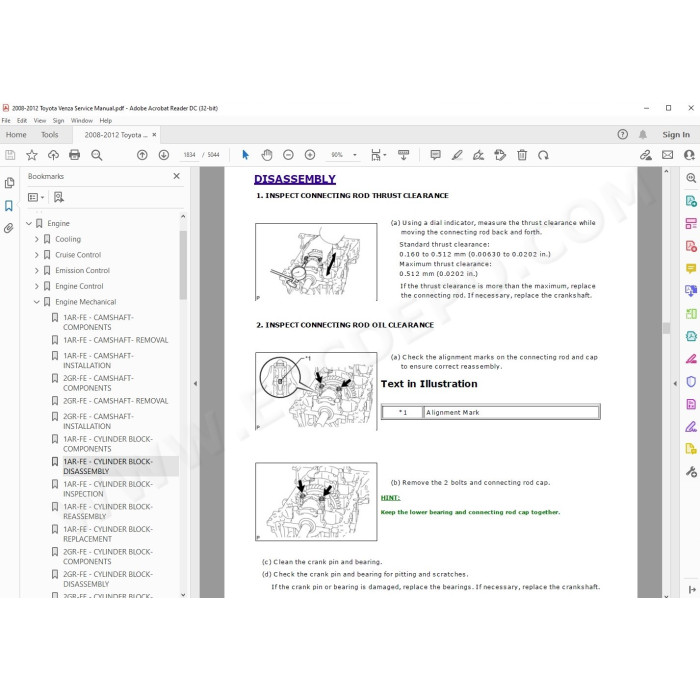The width and height of the screenshot is (700, 700).
Task: Open the Edit menu
Action: pos(22,121)
